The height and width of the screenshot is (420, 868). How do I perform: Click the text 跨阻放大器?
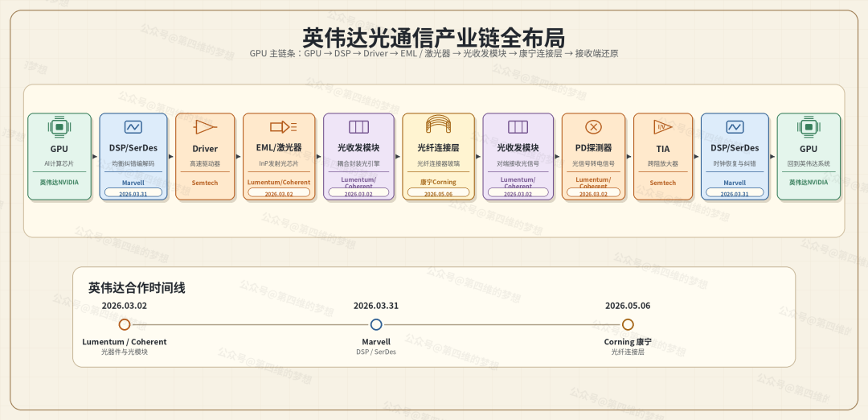662,164
